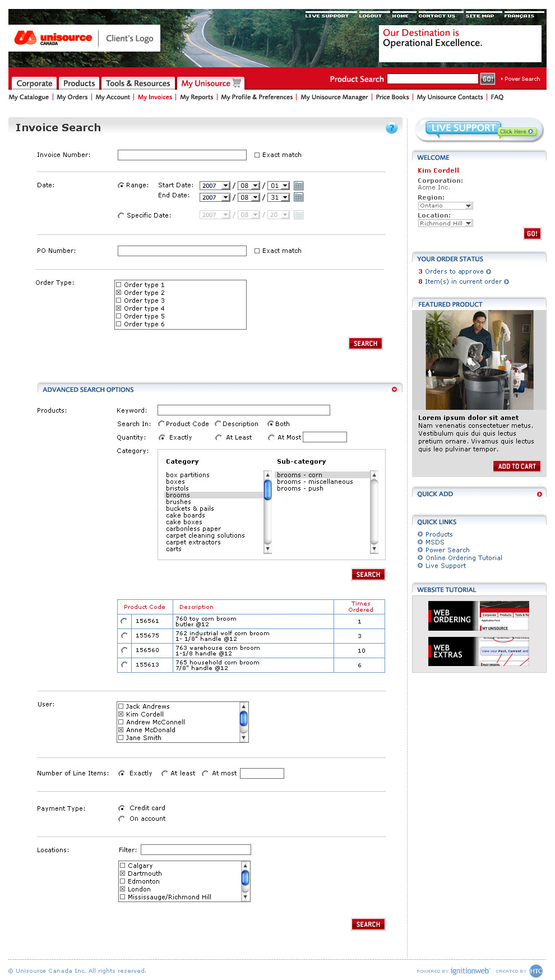This screenshot has width=555, height=980.
Task: Open the Online Ordering Tutorial link
Action: click(x=463, y=558)
